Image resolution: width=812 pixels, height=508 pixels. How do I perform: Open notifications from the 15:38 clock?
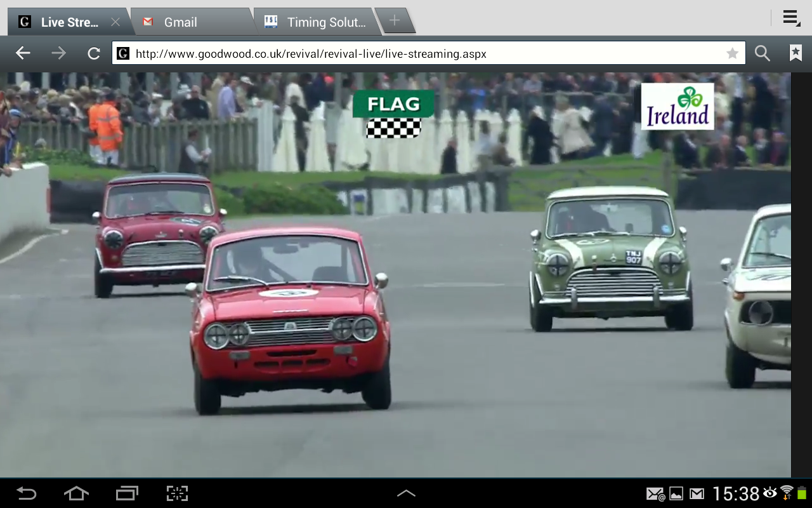click(x=735, y=493)
